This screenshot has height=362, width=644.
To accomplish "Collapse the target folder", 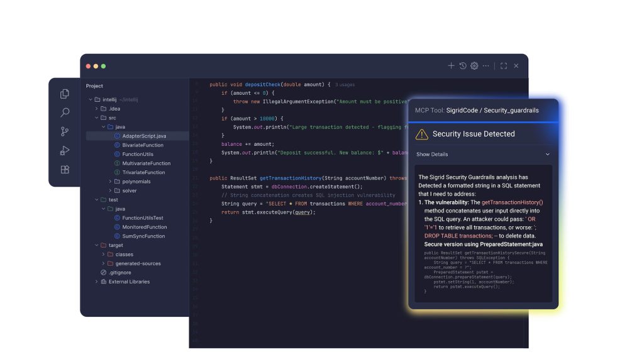I will coord(96,245).
